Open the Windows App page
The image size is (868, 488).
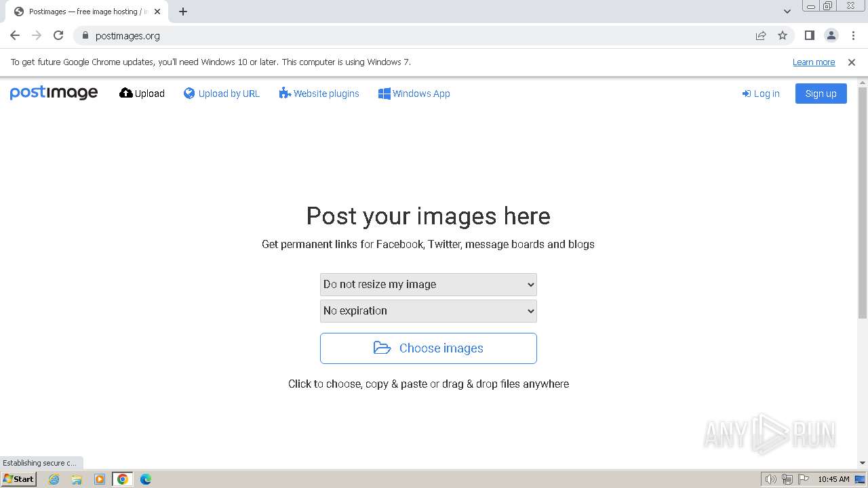point(414,94)
